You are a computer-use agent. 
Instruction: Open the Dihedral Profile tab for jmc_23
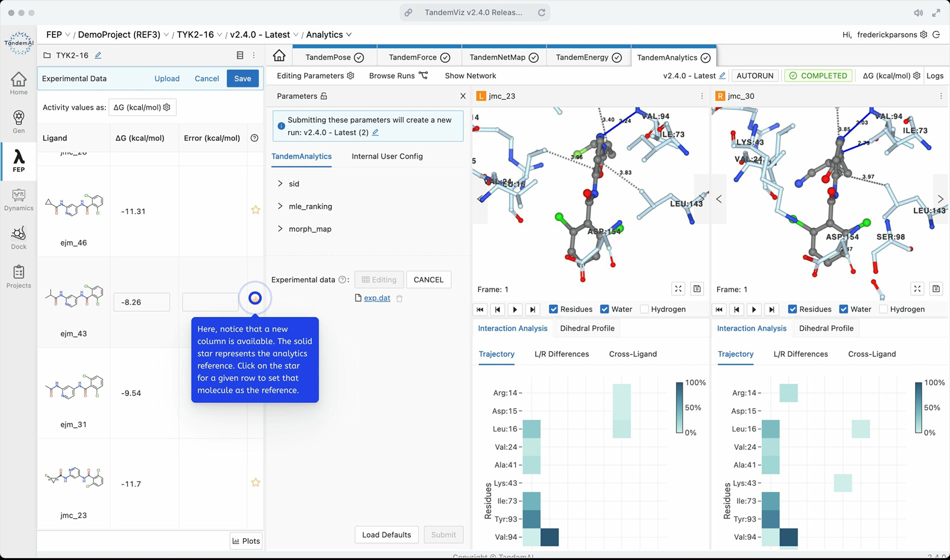point(587,328)
